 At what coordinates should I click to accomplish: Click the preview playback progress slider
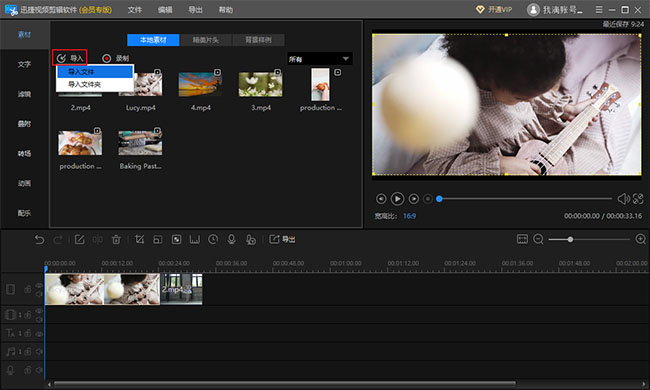(525, 199)
